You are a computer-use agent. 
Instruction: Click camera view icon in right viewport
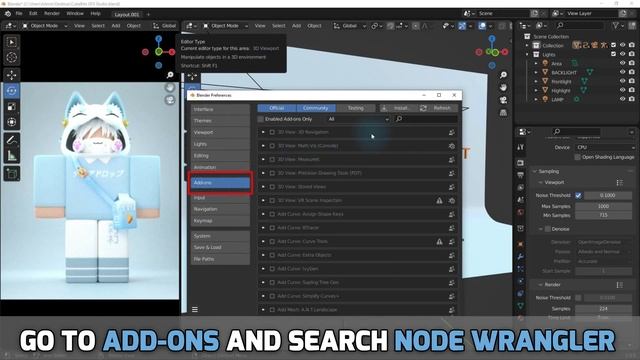point(503,100)
